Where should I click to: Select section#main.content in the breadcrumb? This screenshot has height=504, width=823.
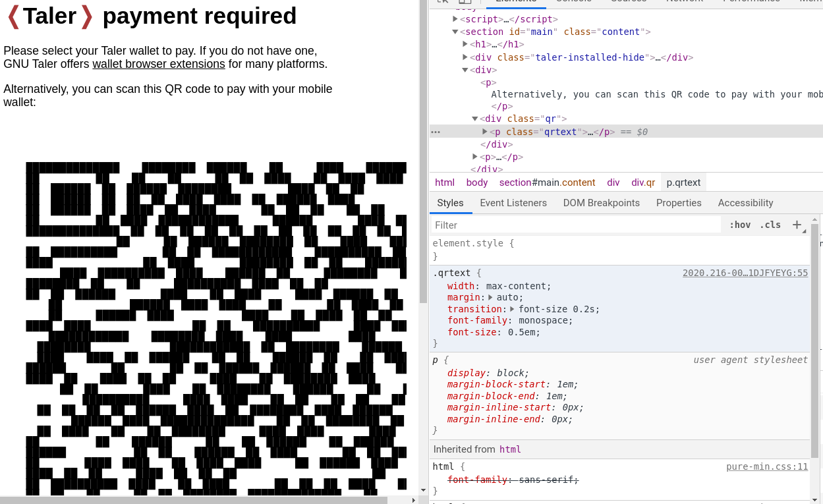click(x=547, y=182)
